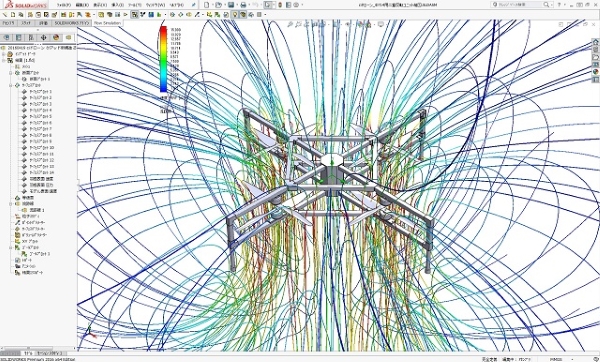Click the Print icon in top toolbar
Screen dimensions: 600x362
(x=243, y=5)
